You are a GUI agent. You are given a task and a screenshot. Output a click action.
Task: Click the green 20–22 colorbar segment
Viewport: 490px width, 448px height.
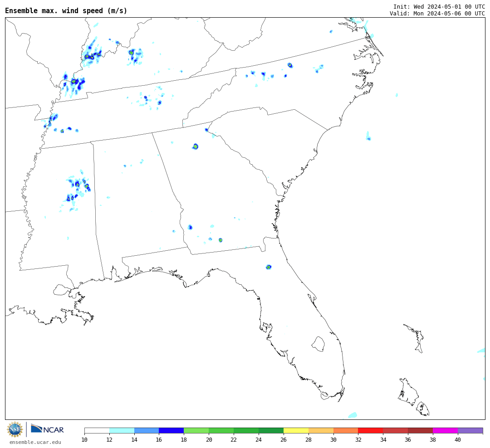(x=221, y=430)
